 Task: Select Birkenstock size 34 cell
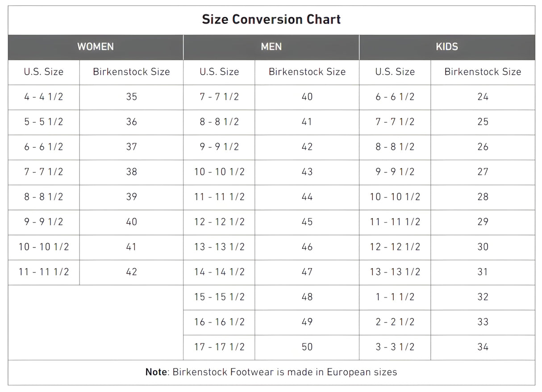coord(483,347)
